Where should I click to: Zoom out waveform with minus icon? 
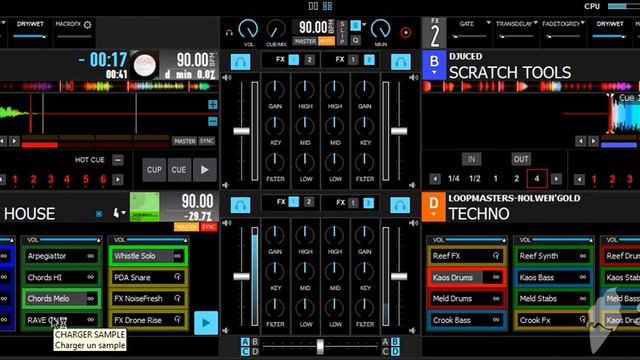pyautogui.click(x=213, y=121)
